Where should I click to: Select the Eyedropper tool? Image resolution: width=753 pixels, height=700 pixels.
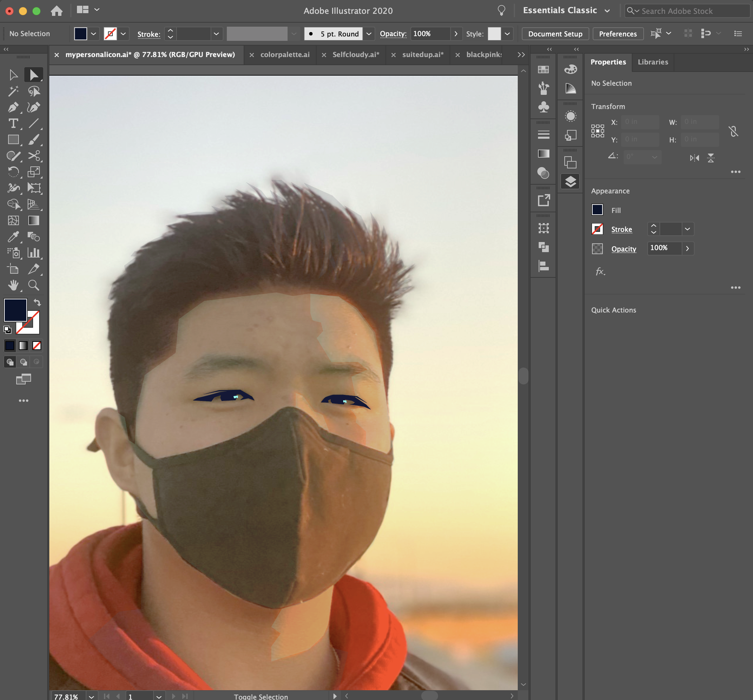tap(13, 237)
